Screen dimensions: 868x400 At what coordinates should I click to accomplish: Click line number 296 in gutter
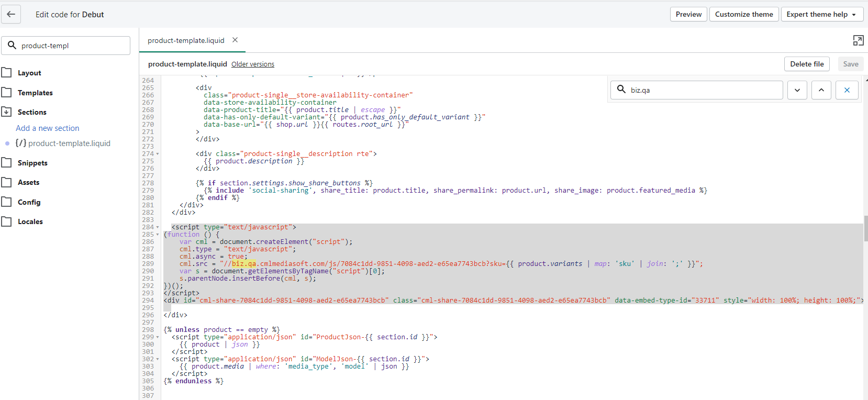(x=148, y=315)
